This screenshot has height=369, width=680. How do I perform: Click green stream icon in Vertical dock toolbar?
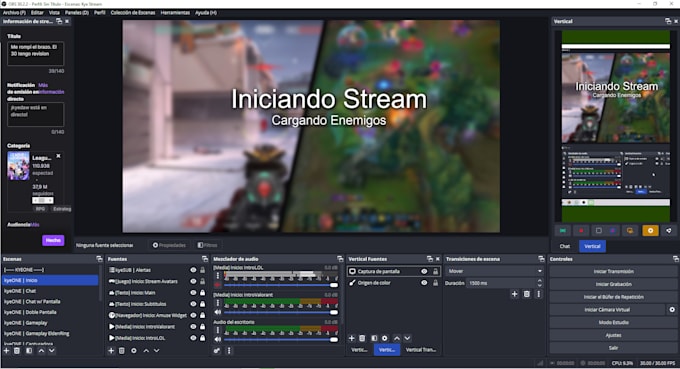tap(563, 231)
